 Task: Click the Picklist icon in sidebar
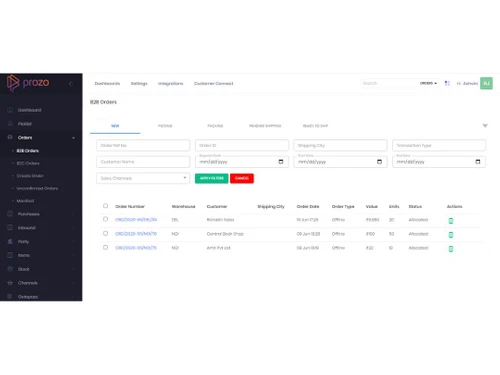(x=10, y=124)
